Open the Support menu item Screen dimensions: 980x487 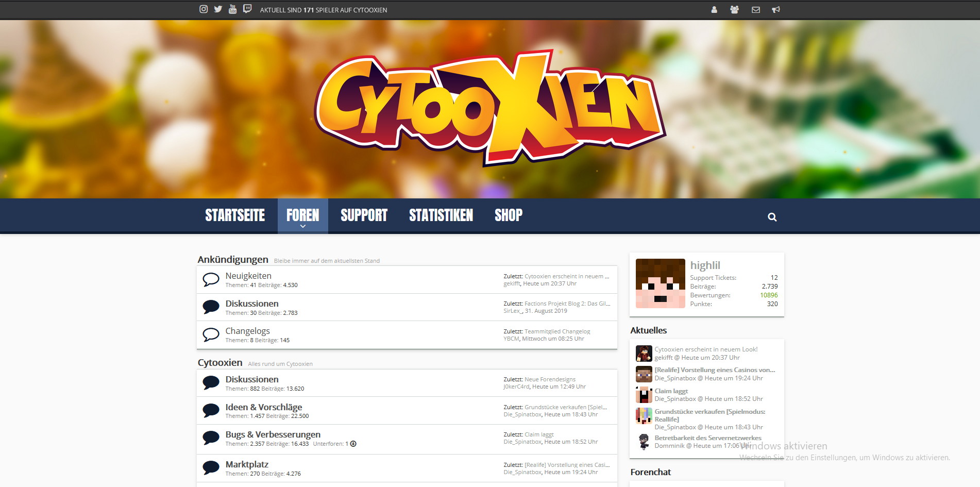pyautogui.click(x=364, y=215)
